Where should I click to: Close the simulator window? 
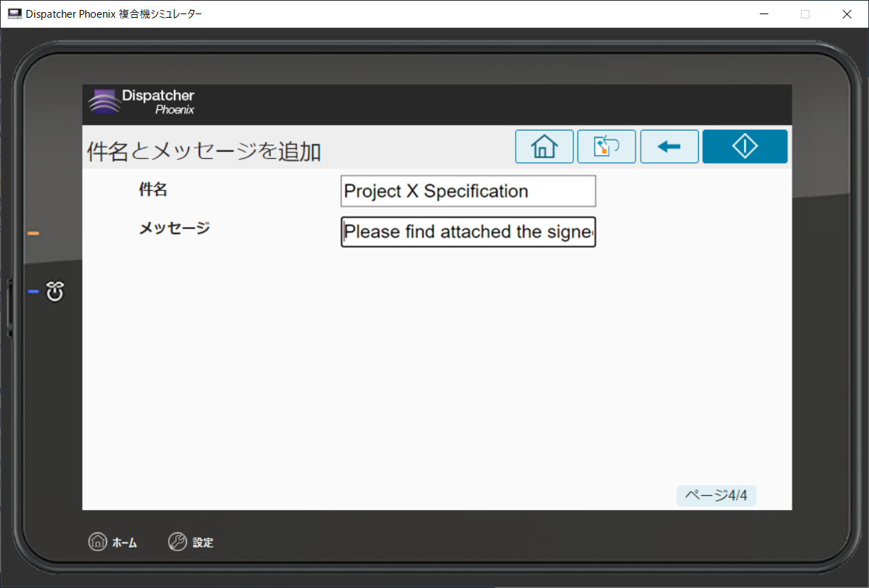[x=846, y=13]
